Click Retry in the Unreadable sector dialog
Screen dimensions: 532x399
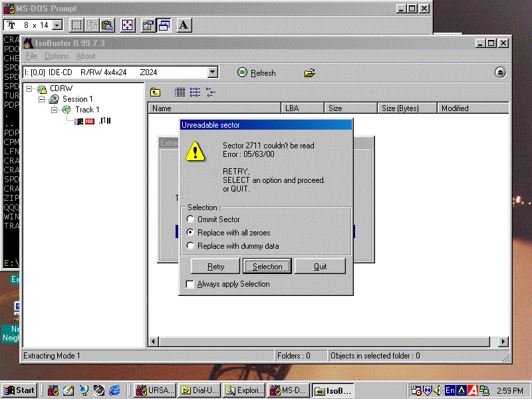215,267
